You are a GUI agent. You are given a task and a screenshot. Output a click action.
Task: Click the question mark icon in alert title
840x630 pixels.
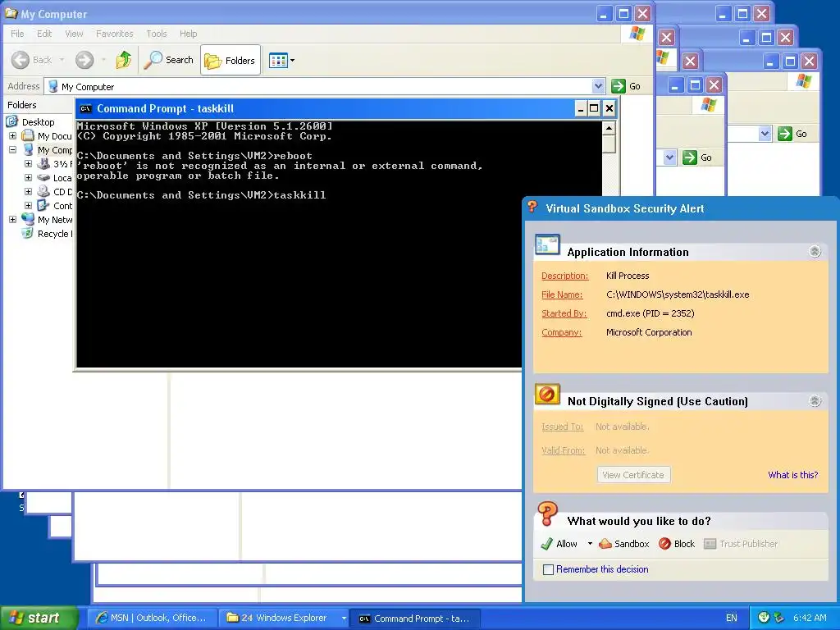click(x=532, y=207)
